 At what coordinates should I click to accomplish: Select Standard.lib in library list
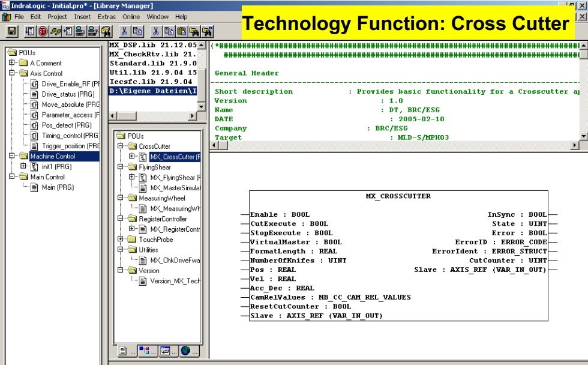tap(152, 64)
